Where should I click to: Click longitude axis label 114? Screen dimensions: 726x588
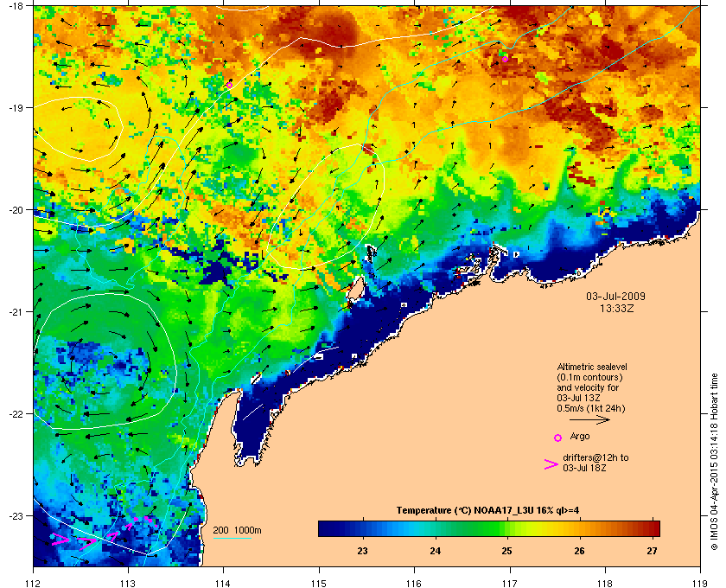pyautogui.click(x=224, y=584)
